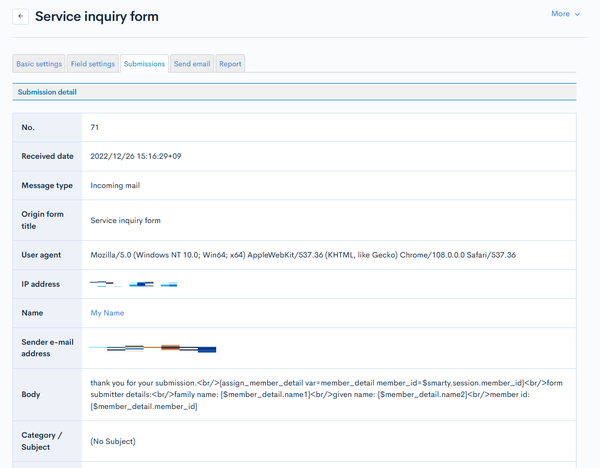600x468 pixels.
Task: Open the My Name link
Action: point(107,313)
